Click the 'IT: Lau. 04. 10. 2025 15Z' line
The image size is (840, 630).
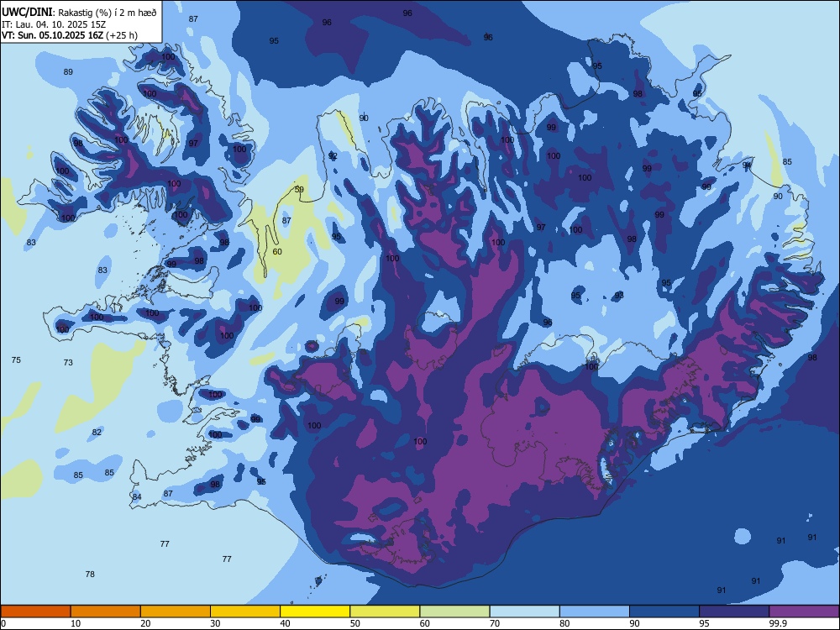click(54, 24)
